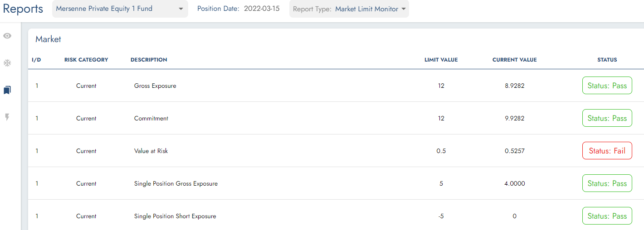Open I/D link 1 in Value at Risk row
644x230 pixels.
pyautogui.click(x=37, y=151)
